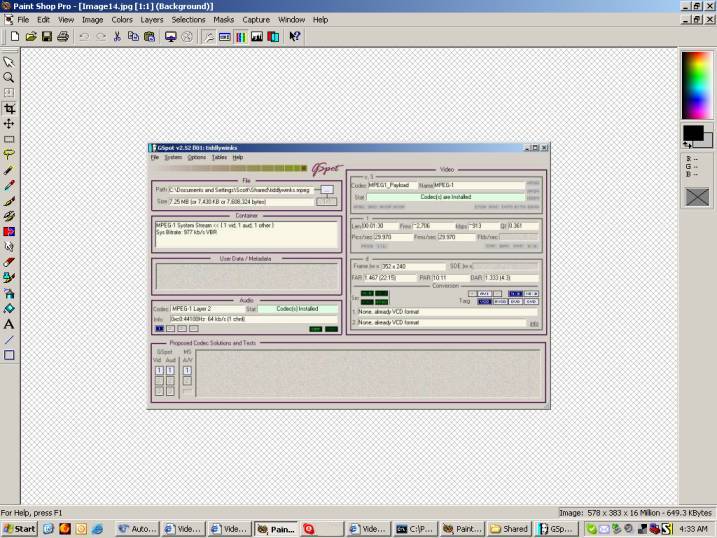Switch to Shared folder taskbar button
Viewport: 717px width, 538px height.
point(509,529)
